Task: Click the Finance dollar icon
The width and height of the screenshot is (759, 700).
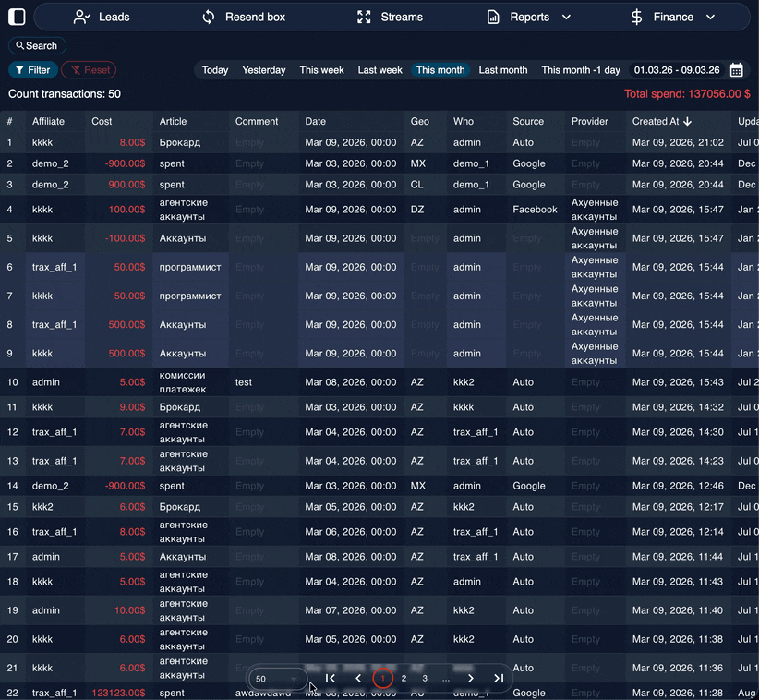Action: tap(636, 17)
